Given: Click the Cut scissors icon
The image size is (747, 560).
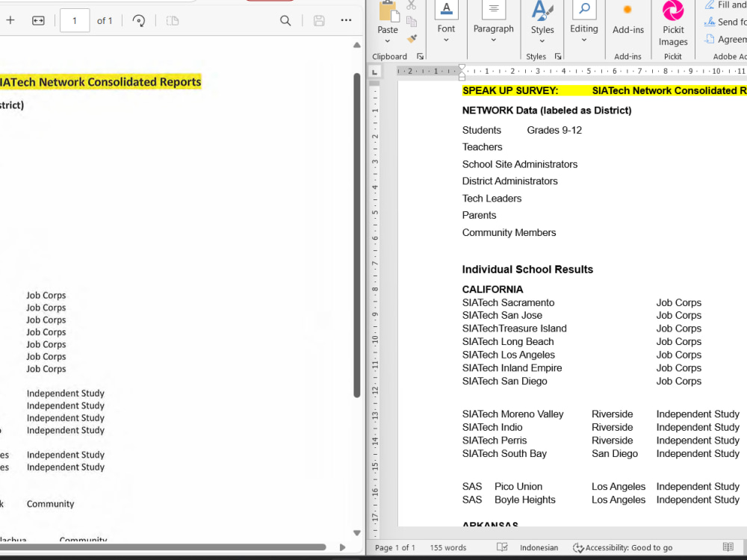Looking at the screenshot, I should click(x=411, y=5).
